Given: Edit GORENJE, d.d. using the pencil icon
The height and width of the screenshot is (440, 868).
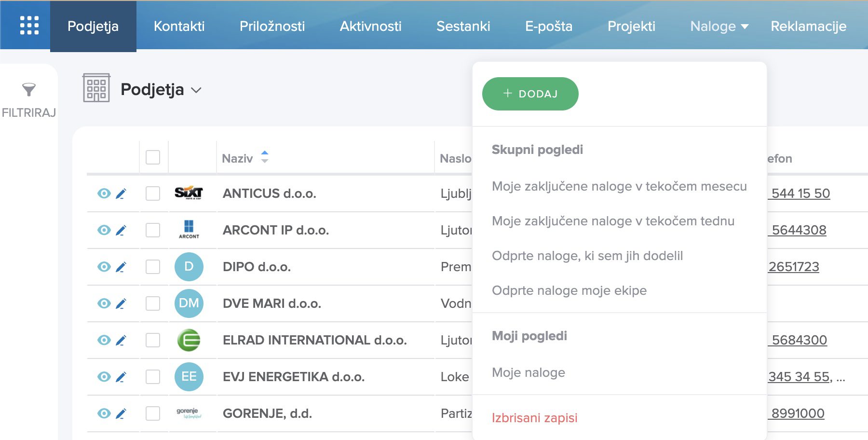Looking at the screenshot, I should 122,413.
